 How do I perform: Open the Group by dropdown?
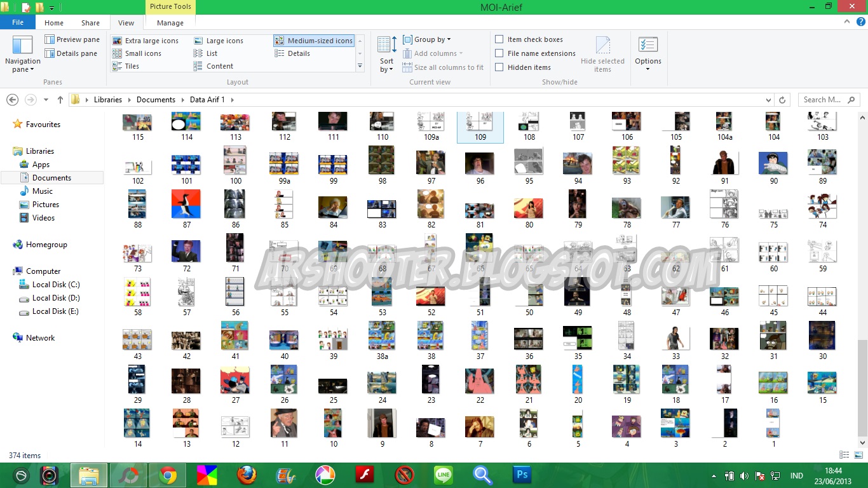pos(427,39)
